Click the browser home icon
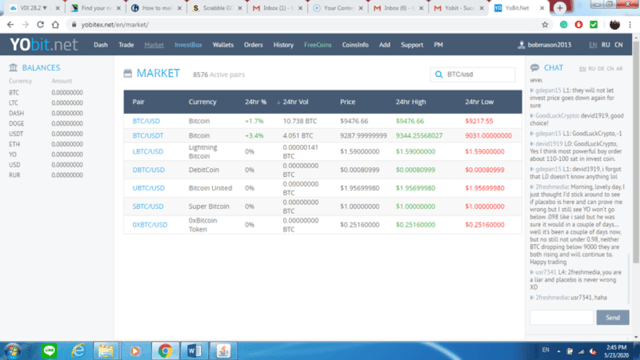Image resolution: width=640 pixels, height=360 pixels. coord(55,24)
